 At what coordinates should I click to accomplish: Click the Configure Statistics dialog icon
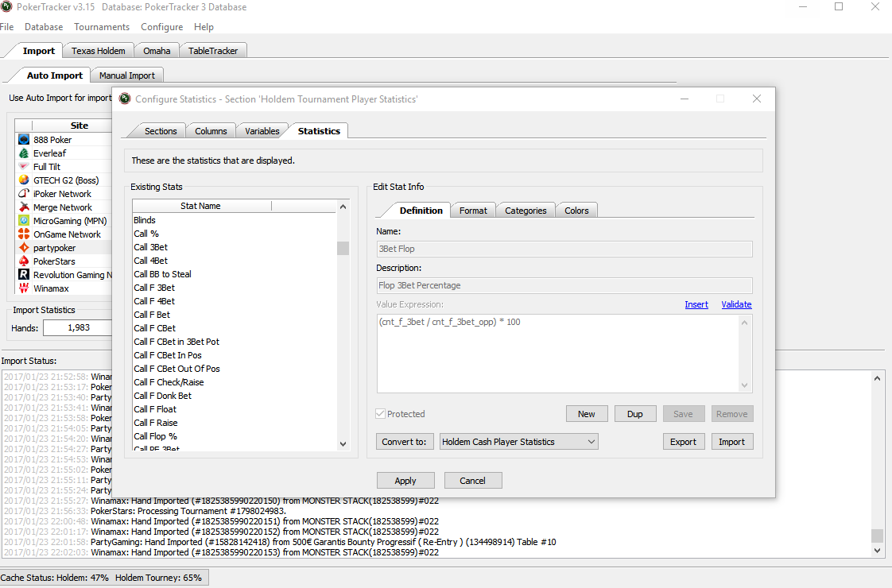[x=125, y=99]
